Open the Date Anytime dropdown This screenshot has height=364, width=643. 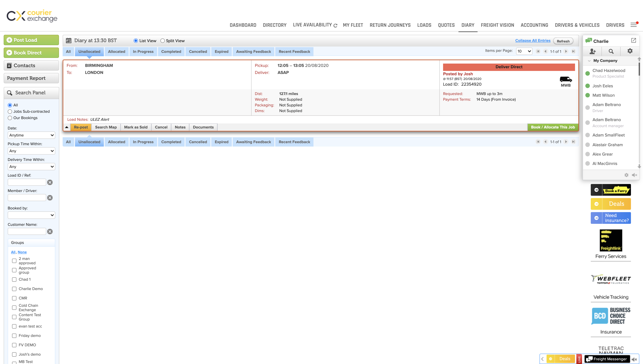tap(31, 135)
